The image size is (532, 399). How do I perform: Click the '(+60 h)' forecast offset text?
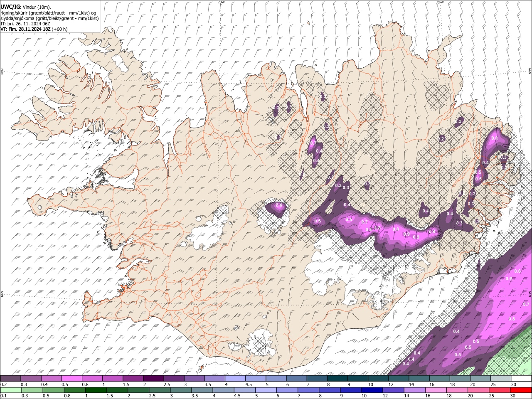pos(60,29)
